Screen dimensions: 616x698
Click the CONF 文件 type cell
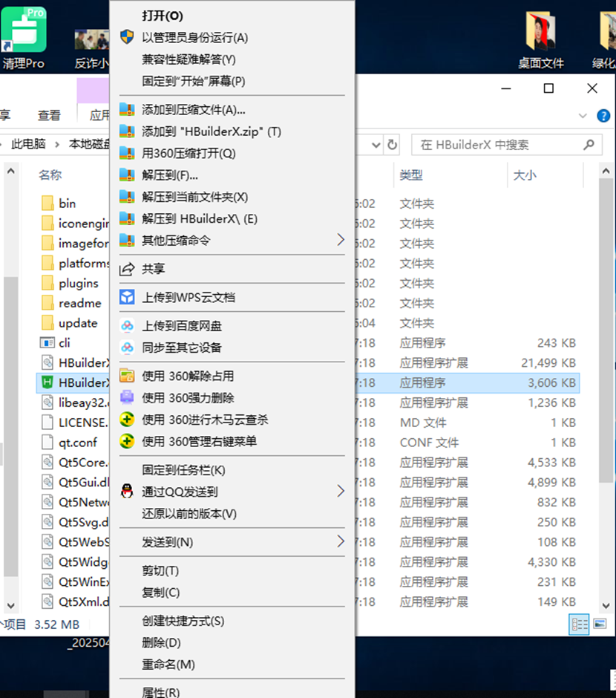click(429, 443)
